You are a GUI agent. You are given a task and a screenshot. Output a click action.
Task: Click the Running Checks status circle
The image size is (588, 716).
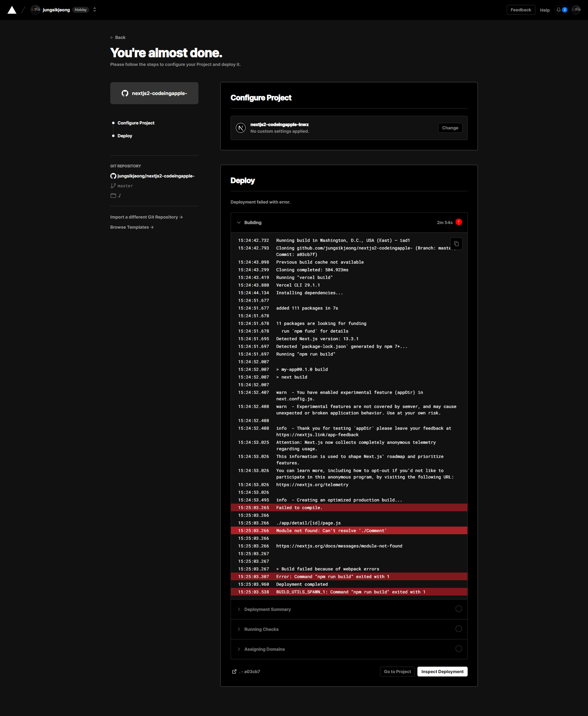click(x=459, y=629)
